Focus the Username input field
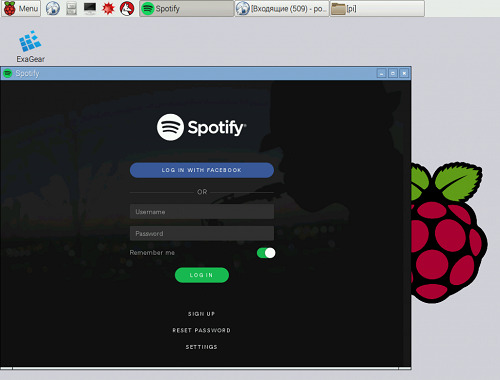The height and width of the screenshot is (380, 500). pos(202,212)
